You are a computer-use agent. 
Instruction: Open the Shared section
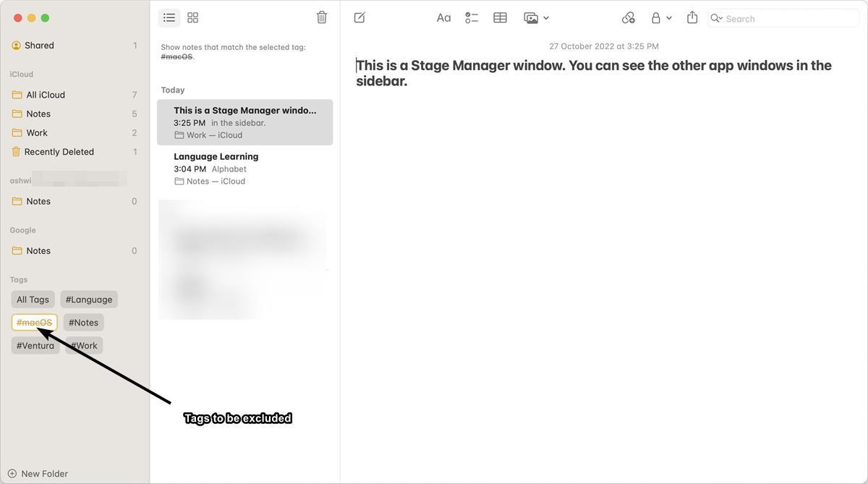tap(34, 44)
